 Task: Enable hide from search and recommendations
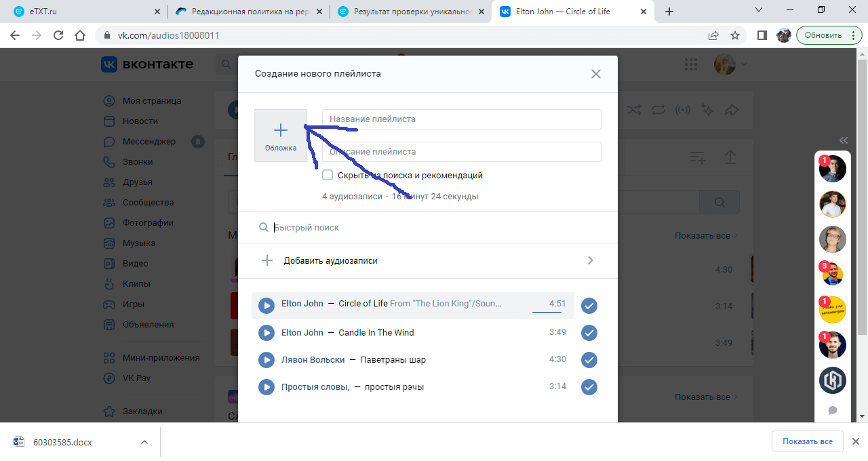click(328, 175)
